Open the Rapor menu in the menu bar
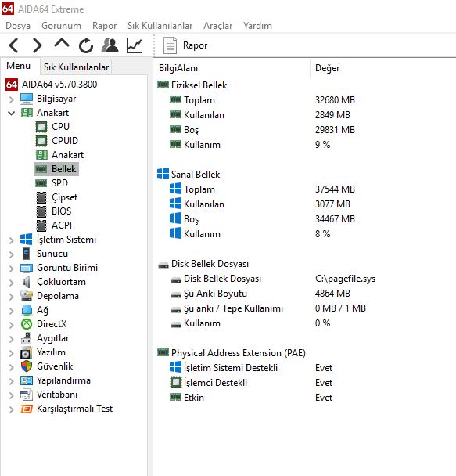 coord(104,26)
